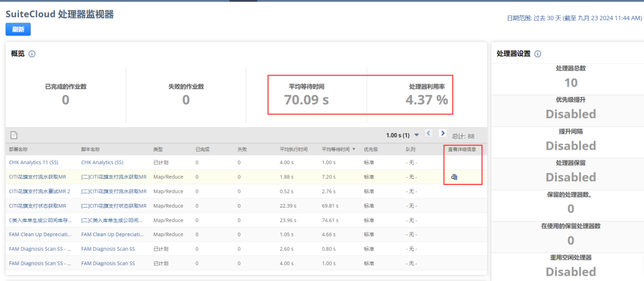Open the 1.00 s (1) page dropdown
The image size is (644, 281).
point(417,135)
